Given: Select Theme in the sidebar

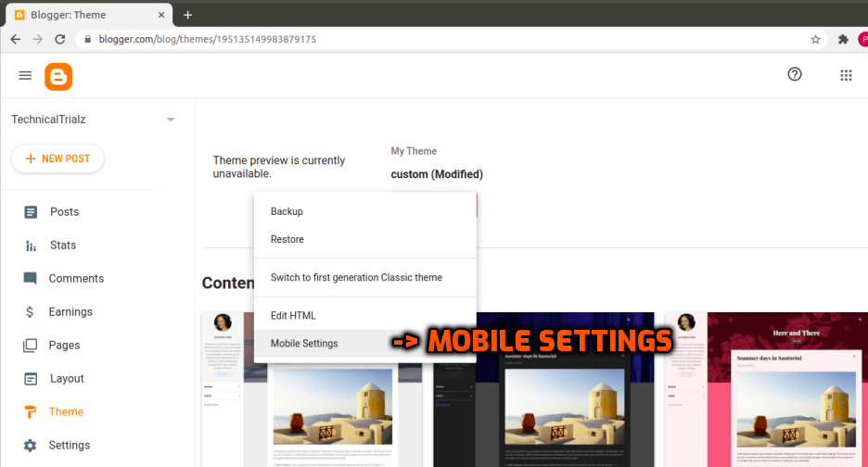Looking at the screenshot, I should [66, 411].
